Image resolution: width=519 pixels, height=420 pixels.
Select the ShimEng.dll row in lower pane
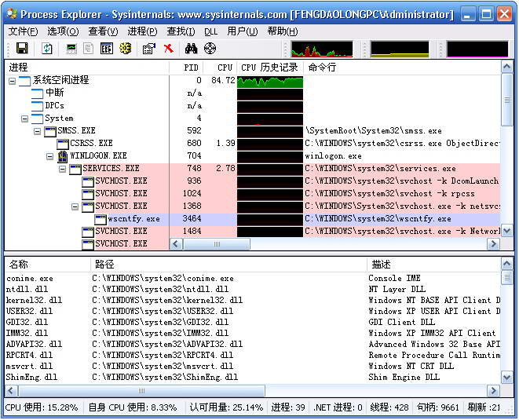[252, 377]
